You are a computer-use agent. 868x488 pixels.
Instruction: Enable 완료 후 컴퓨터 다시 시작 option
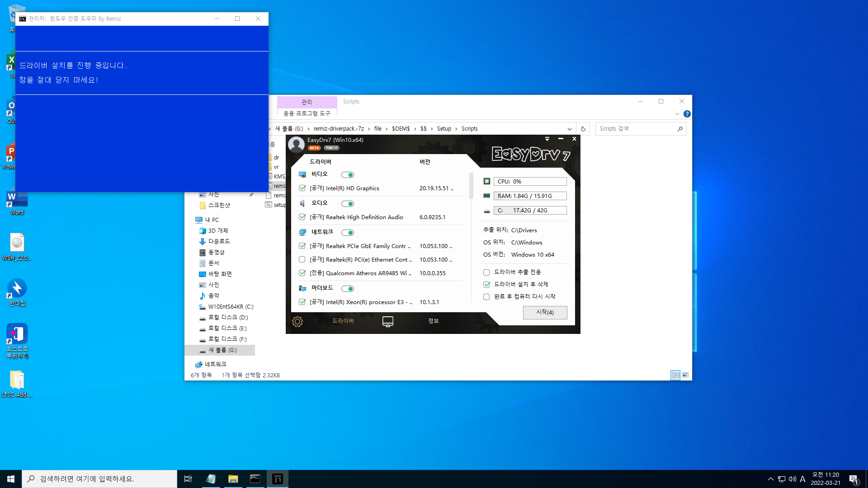tap(486, 297)
